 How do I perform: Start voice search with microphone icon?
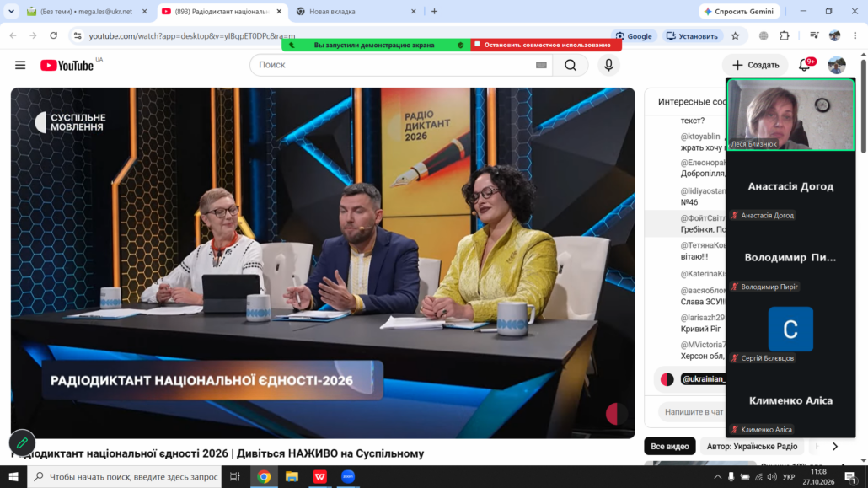click(x=608, y=66)
